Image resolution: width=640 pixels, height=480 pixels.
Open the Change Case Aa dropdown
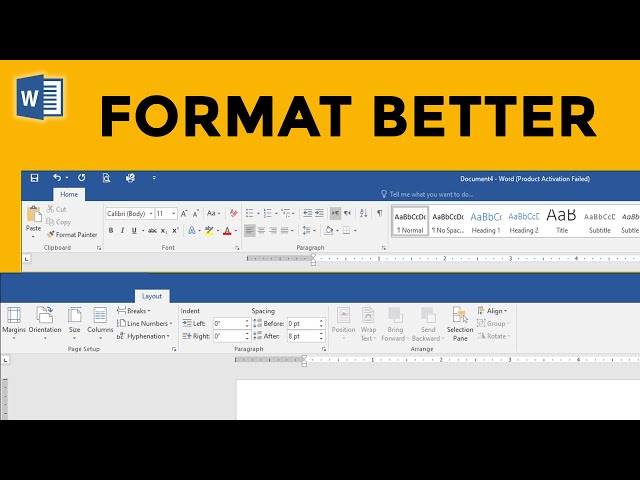pyautogui.click(x=213, y=213)
